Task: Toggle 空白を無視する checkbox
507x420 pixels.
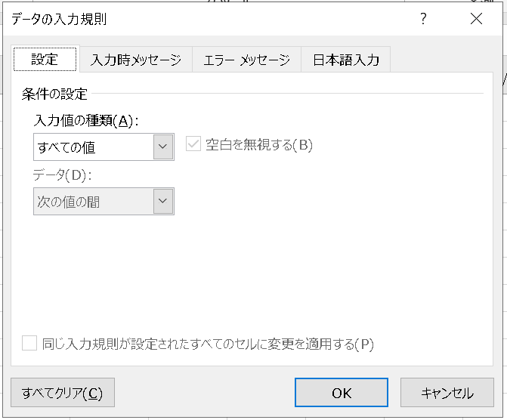Action: point(193,144)
